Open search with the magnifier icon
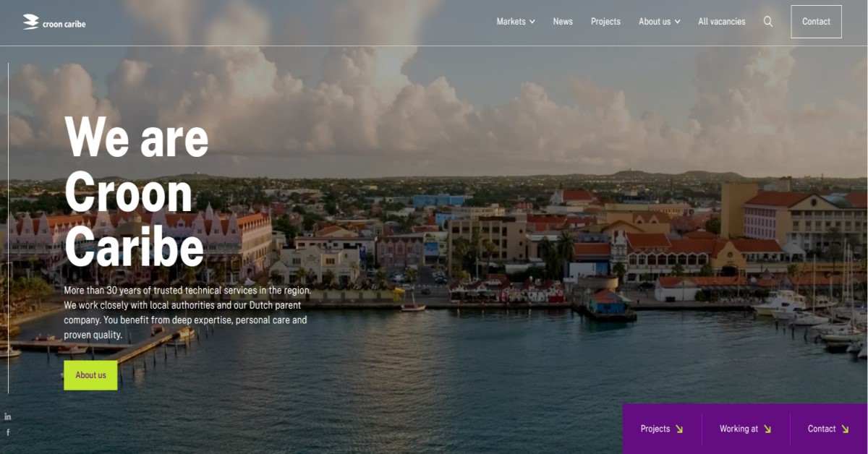This screenshot has height=454, width=868. [x=768, y=22]
